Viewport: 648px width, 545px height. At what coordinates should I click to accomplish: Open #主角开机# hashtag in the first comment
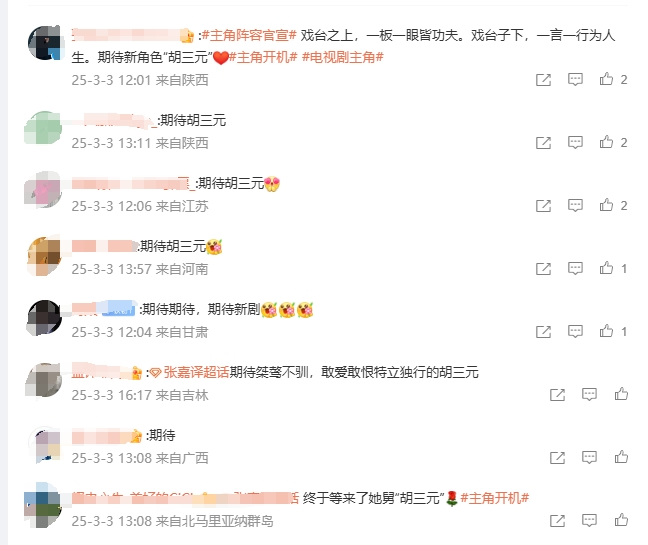click(x=263, y=57)
